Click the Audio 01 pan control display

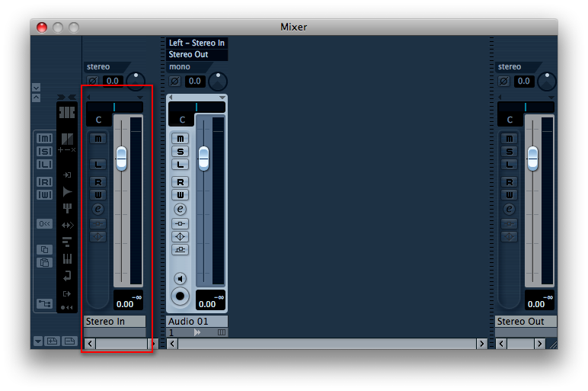[197, 107]
